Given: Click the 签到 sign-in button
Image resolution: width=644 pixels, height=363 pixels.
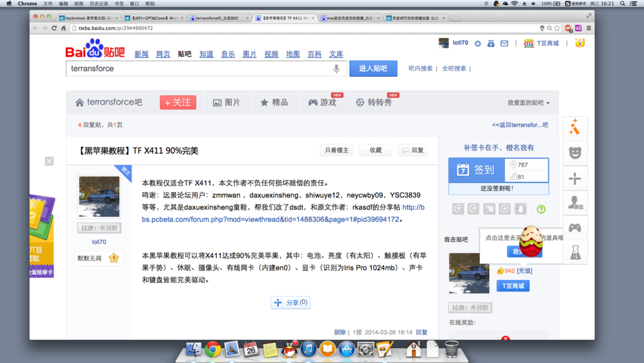Looking at the screenshot, I should pos(476,170).
